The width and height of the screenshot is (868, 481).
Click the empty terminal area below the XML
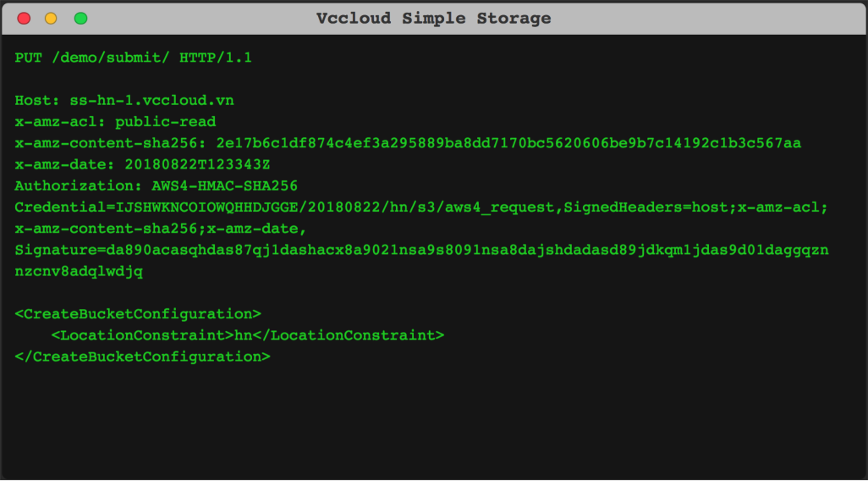(x=434, y=421)
